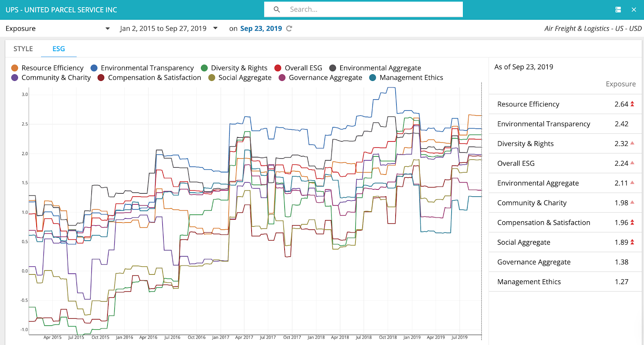This screenshot has width=644, height=345.
Task: Click the double red arrow beside 2.64
Action: 632,104
